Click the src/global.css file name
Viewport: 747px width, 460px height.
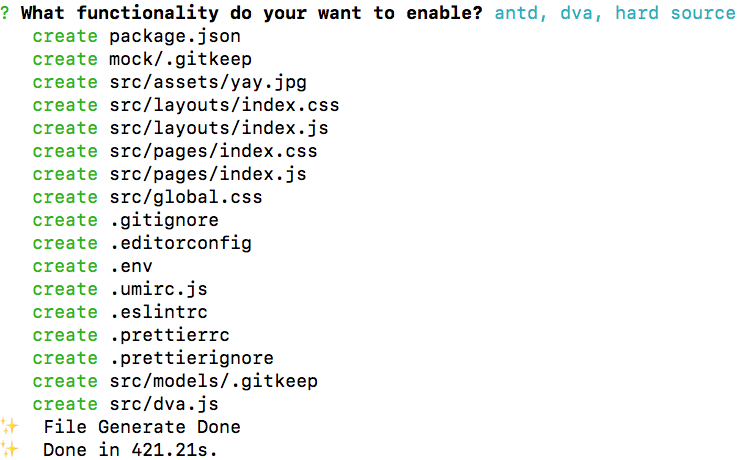[x=186, y=197]
